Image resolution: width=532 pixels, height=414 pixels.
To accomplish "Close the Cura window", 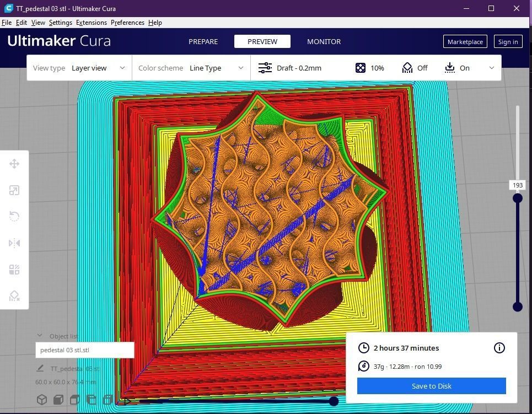I will coord(517,8).
